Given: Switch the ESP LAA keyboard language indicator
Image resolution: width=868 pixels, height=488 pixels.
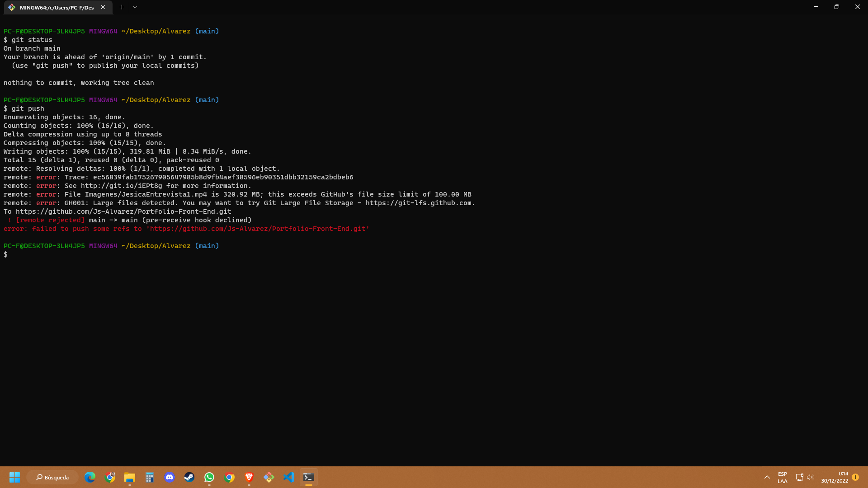Looking at the screenshot, I should [x=783, y=478].
